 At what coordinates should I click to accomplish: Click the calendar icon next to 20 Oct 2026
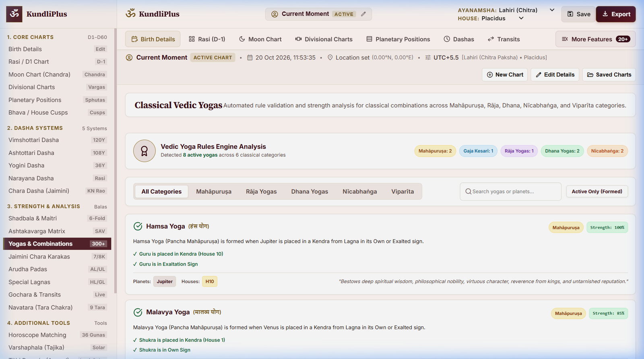(250, 58)
